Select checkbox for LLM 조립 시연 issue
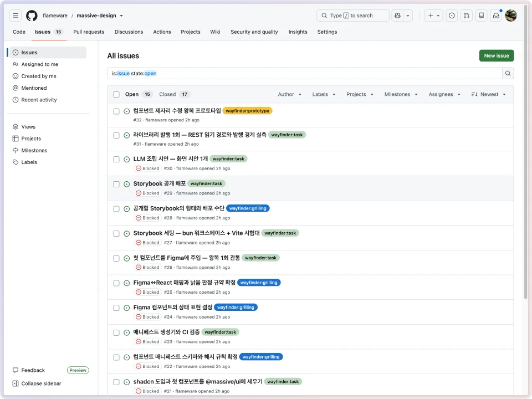Screen dimensions: 532x399 pos(116,159)
